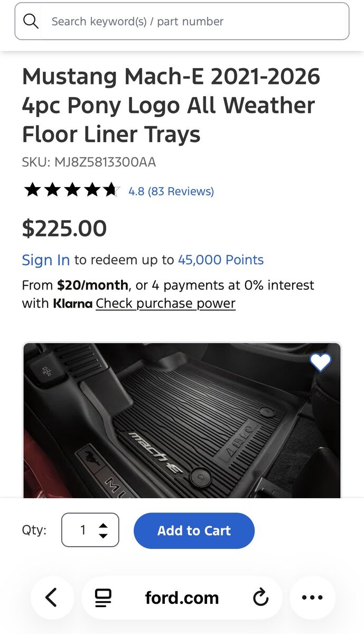Screen dimensions: 364x634
Task: Open the 4.8 (83 Reviews) link
Action: click(171, 191)
